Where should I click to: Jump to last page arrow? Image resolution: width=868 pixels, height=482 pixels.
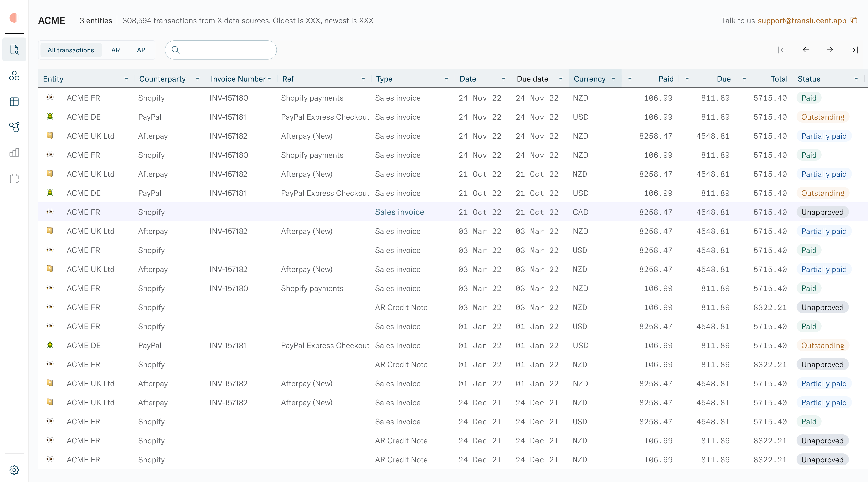tap(854, 50)
